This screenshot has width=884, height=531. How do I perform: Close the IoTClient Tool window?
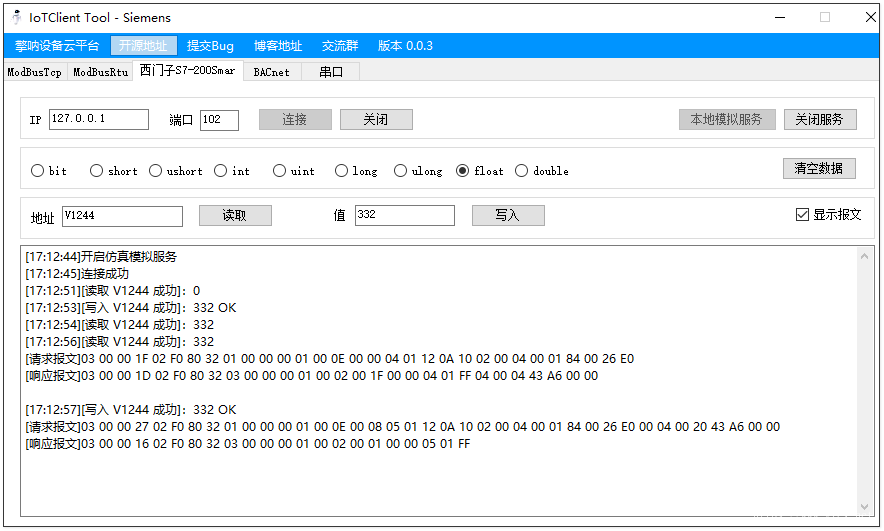(x=870, y=17)
